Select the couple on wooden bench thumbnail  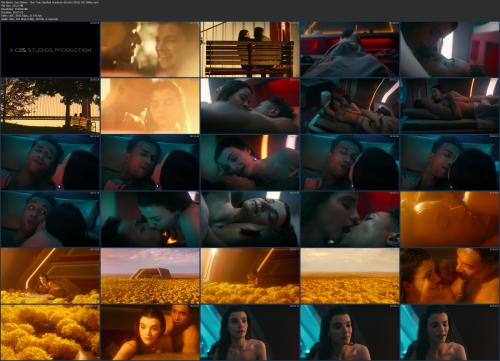coord(250,49)
